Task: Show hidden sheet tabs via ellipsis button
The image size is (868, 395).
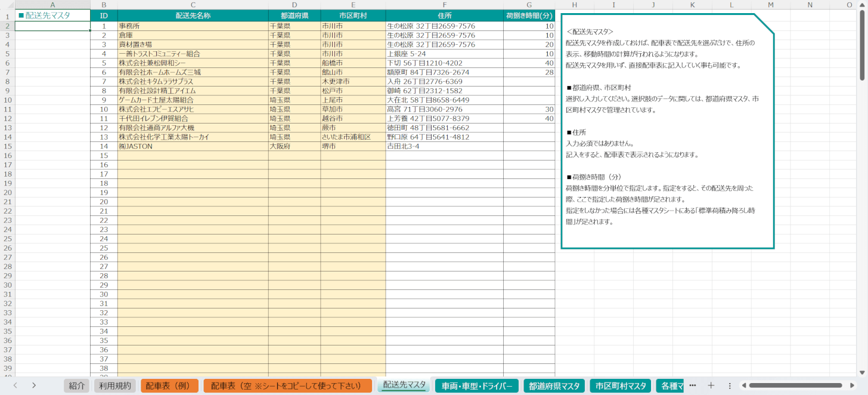Action: (x=692, y=385)
